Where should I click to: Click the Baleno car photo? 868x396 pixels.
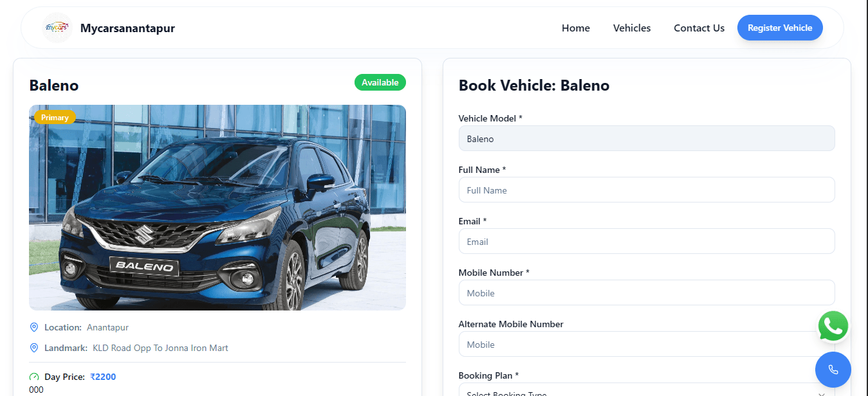tap(217, 208)
